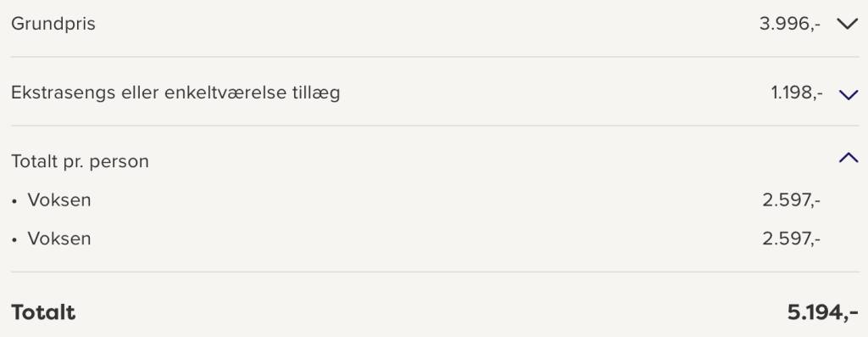Expand the Grundpris row chevron
The image size is (868, 337).
pos(848,24)
